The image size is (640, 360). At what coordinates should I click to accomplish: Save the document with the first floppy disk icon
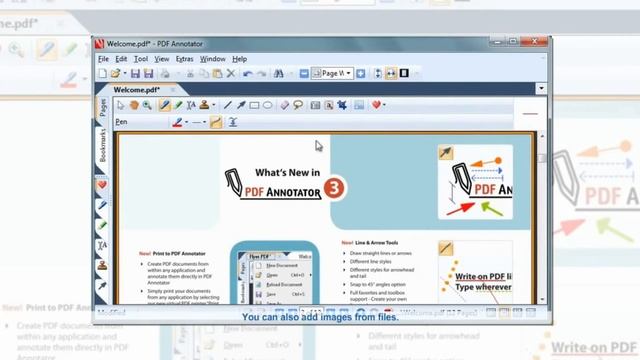(135, 73)
